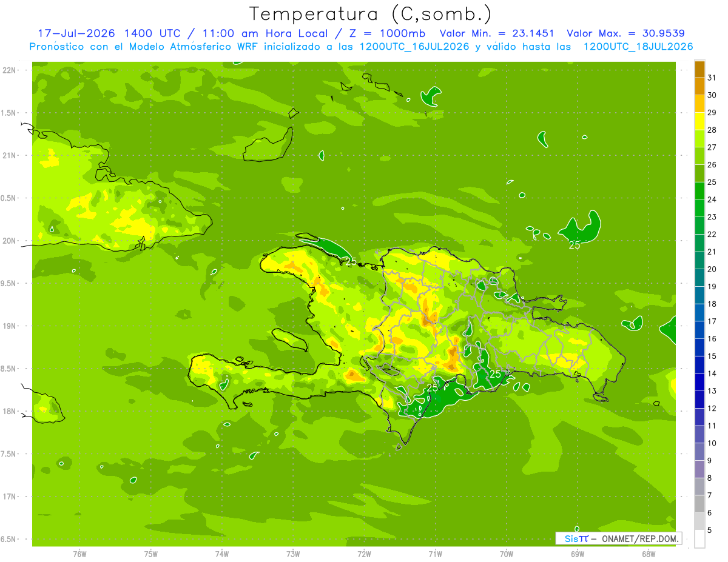Click the initialization time '1200UTC_16JUL2026'
This screenshot has width=728, height=562.
[x=414, y=47]
